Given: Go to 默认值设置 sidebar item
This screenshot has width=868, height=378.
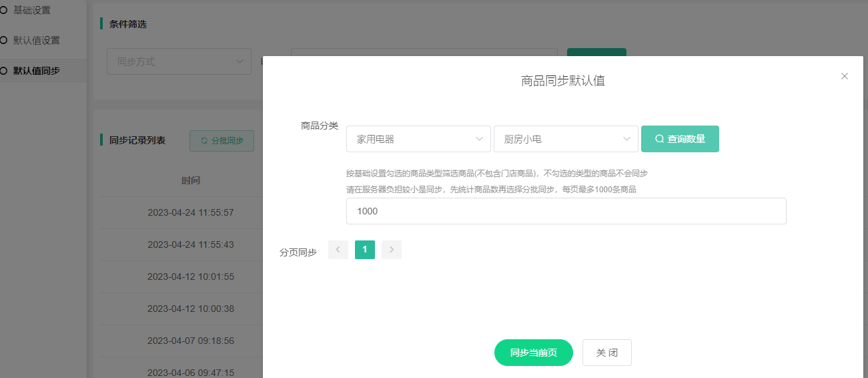Looking at the screenshot, I should click(x=36, y=40).
